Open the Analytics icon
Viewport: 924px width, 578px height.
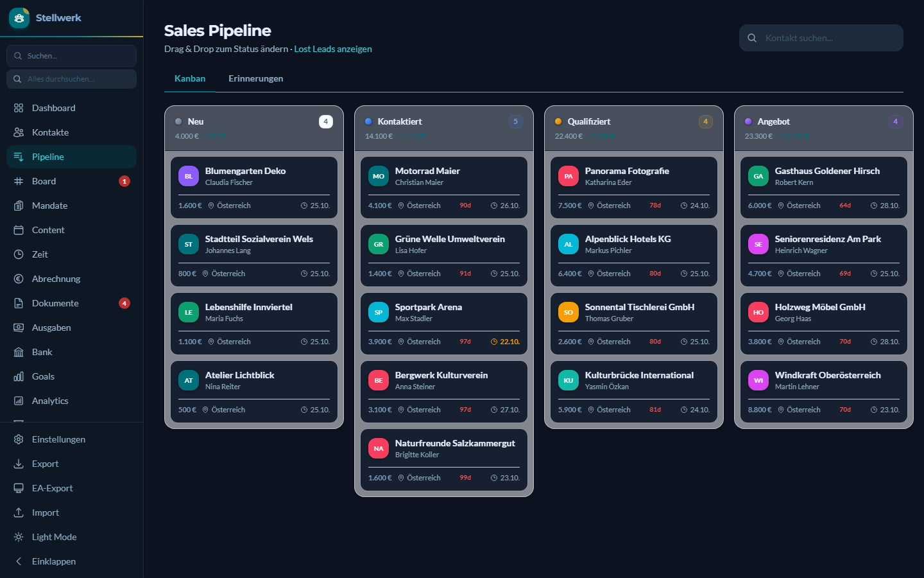pyautogui.click(x=19, y=401)
